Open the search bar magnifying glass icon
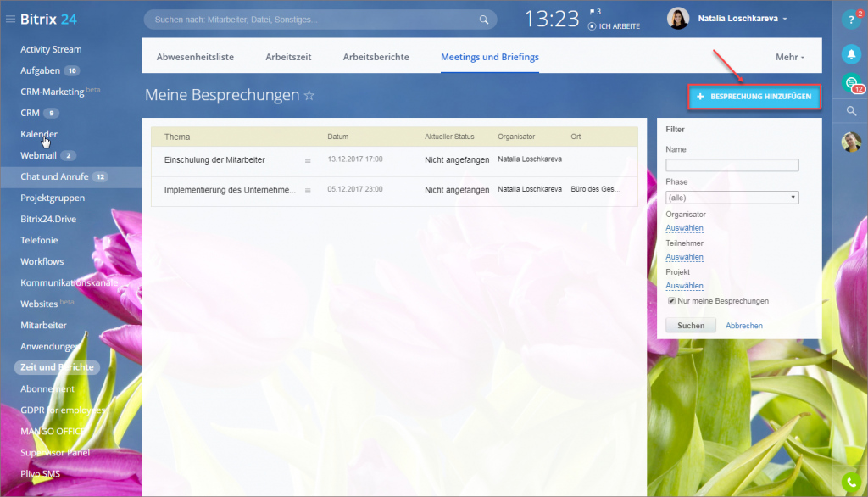868x497 pixels. 484,18
